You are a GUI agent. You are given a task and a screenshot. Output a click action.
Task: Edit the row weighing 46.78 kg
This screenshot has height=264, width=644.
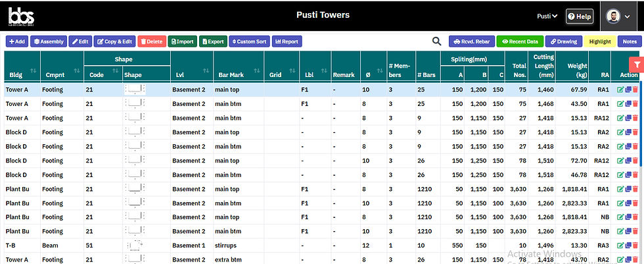pyautogui.click(x=620, y=174)
